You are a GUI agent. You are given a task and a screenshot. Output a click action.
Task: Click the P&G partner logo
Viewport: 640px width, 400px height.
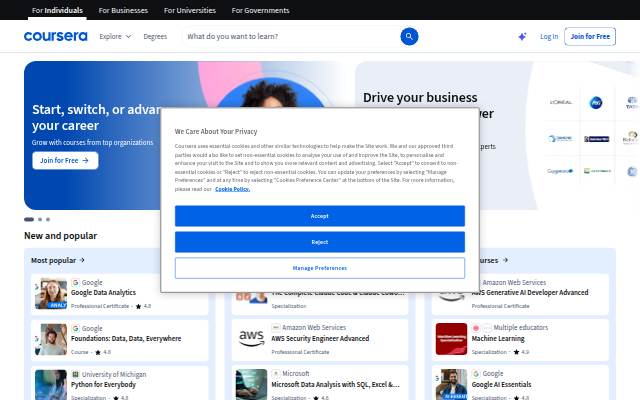[x=596, y=102]
